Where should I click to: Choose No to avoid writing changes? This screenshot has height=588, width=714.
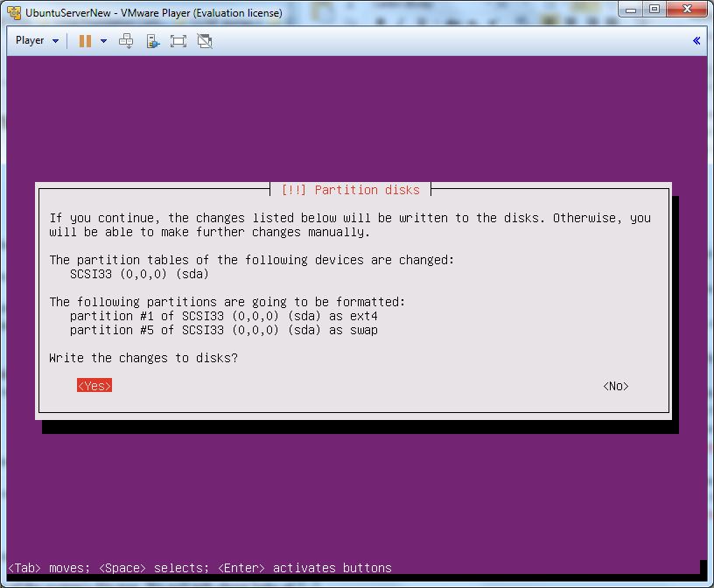(x=616, y=386)
